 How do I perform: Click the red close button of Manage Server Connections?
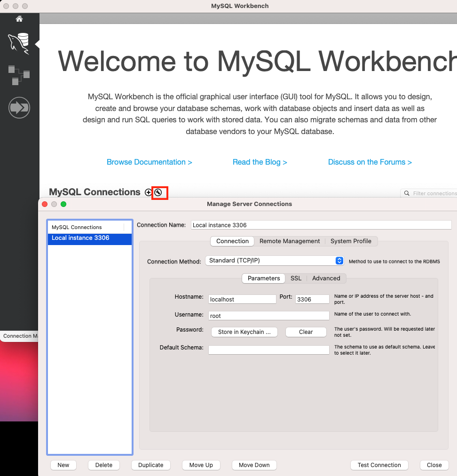[45, 204]
